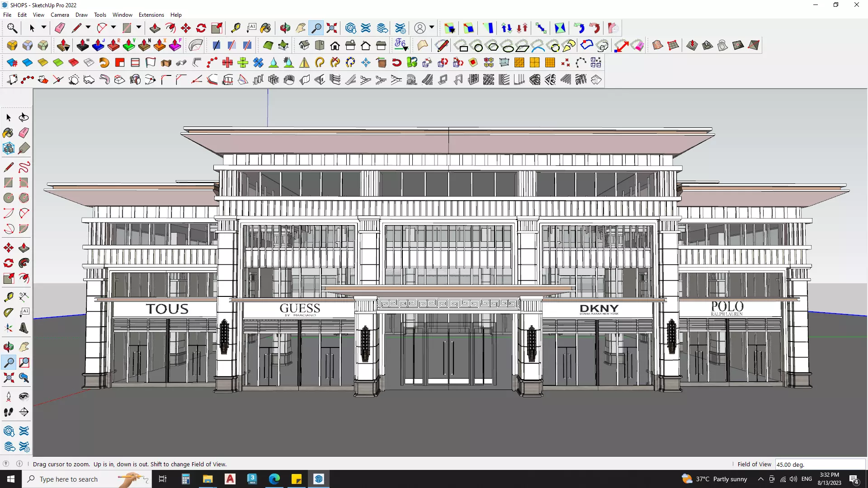Choose the Sandbox Drape tool
868x488 pixels.
pyautogui.click(x=723, y=45)
